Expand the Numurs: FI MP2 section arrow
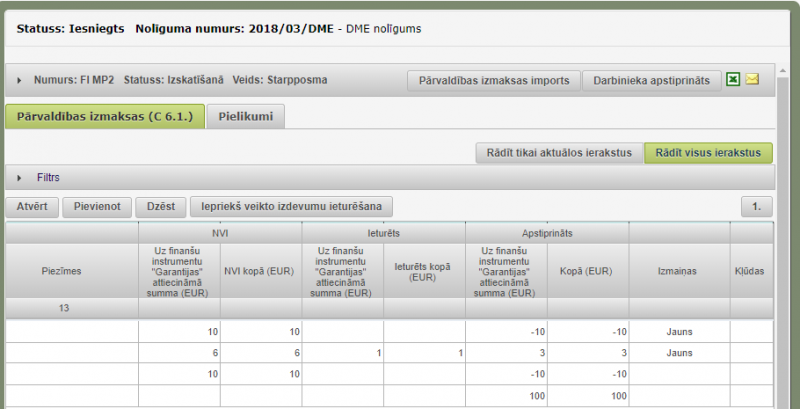 (19, 81)
